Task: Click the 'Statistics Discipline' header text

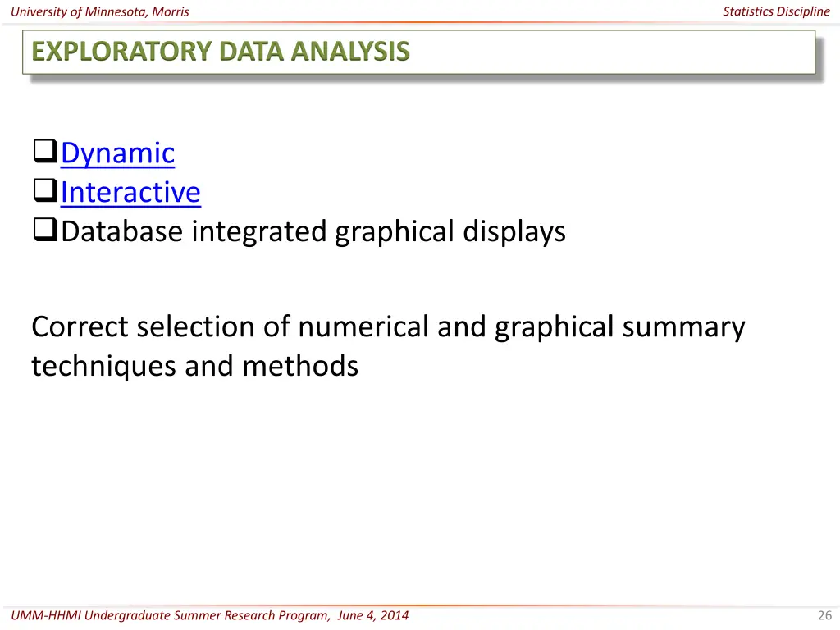Action: 776,11
